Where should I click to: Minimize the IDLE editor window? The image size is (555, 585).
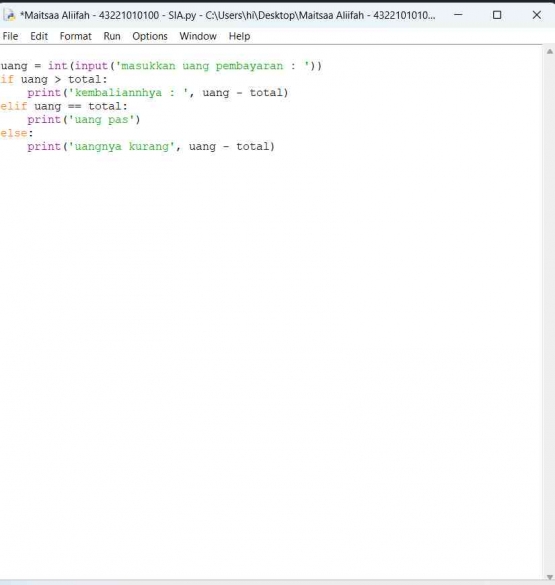point(458,15)
